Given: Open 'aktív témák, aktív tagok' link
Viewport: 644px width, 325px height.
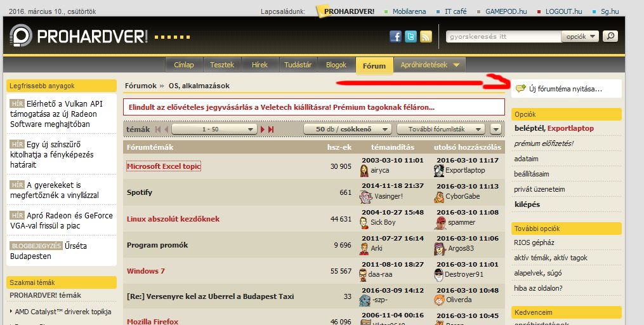Looking at the screenshot, I should click(551, 258).
